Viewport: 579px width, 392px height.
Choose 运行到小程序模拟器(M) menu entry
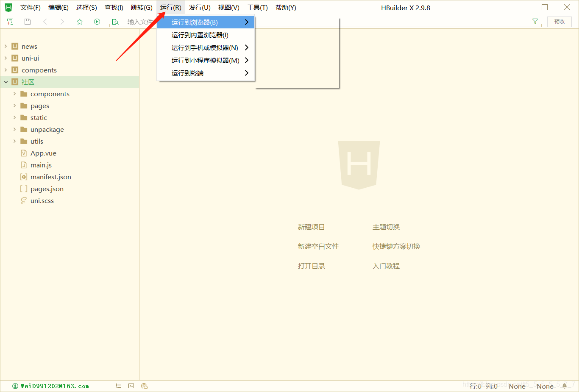click(x=206, y=60)
